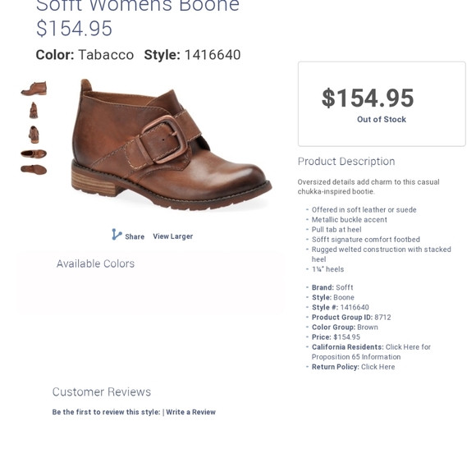Click the main brown boot image
Image resolution: width=476 pixels, height=476 pixels.
click(172, 144)
